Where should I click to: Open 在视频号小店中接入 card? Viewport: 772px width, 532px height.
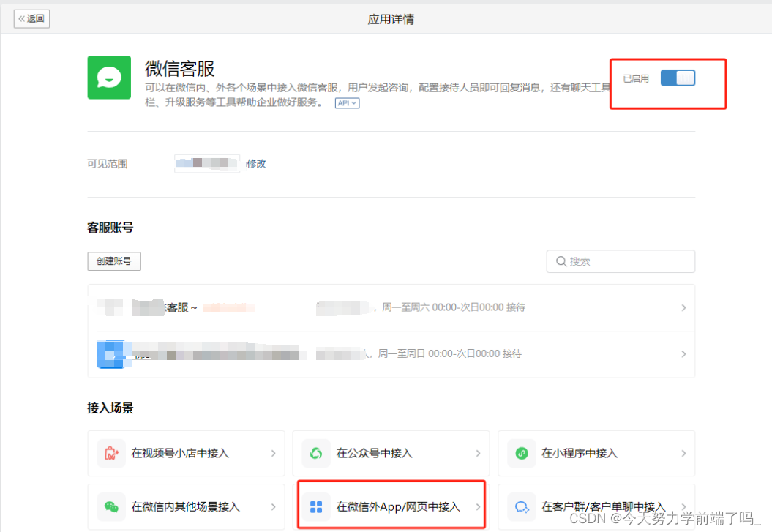(186, 453)
